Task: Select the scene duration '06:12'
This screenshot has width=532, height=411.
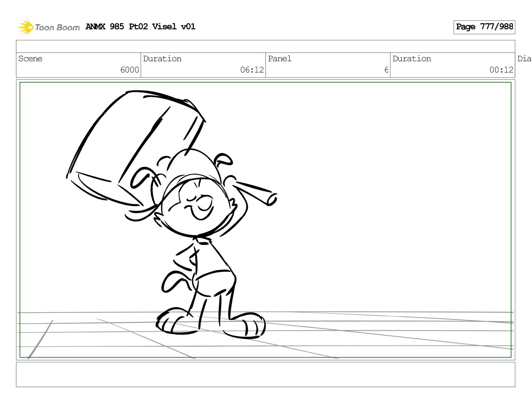Action: click(x=252, y=70)
